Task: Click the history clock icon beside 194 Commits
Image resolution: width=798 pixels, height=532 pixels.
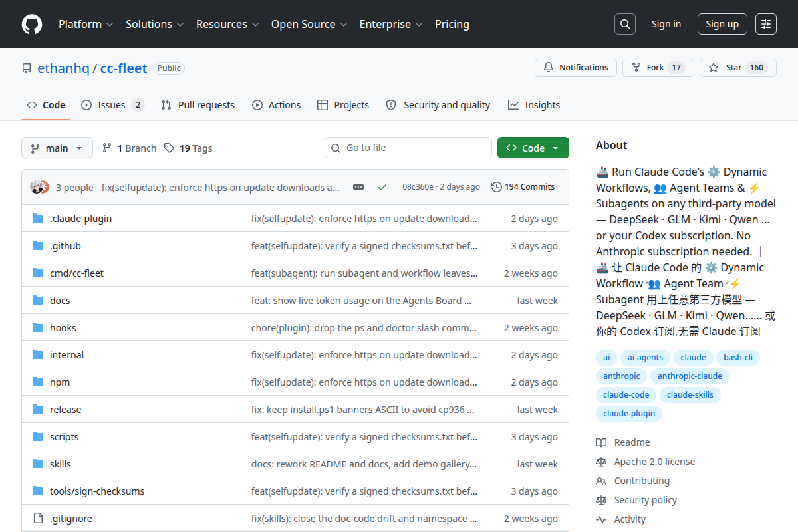Action: (x=496, y=187)
